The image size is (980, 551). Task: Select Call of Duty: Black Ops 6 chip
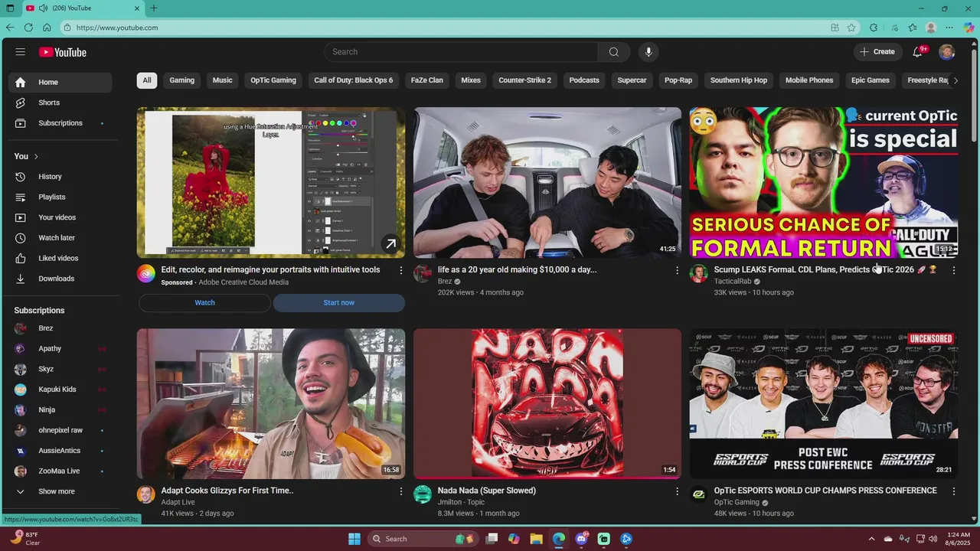click(354, 80)
